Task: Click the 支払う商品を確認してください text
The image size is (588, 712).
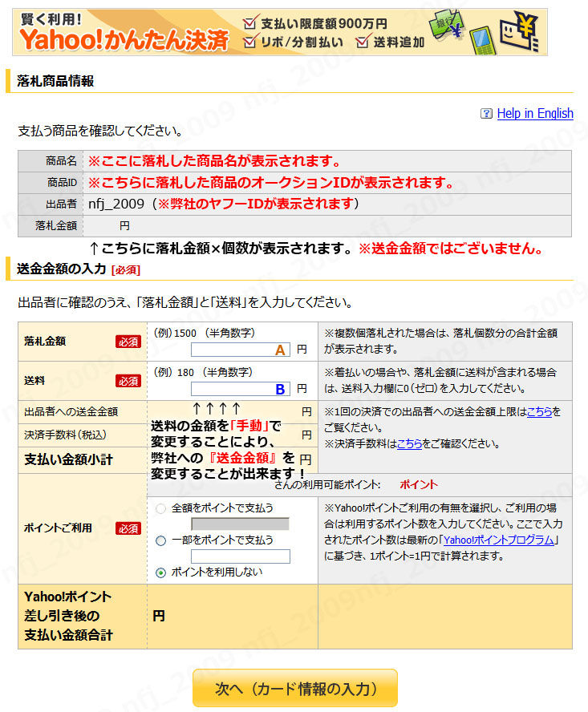Action: click(x=100, y=131)
